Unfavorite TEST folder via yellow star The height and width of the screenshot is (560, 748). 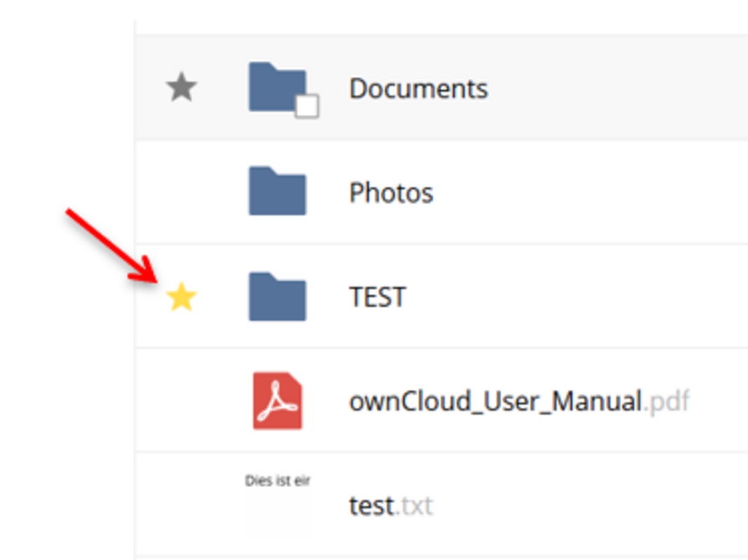pos(181,298)
